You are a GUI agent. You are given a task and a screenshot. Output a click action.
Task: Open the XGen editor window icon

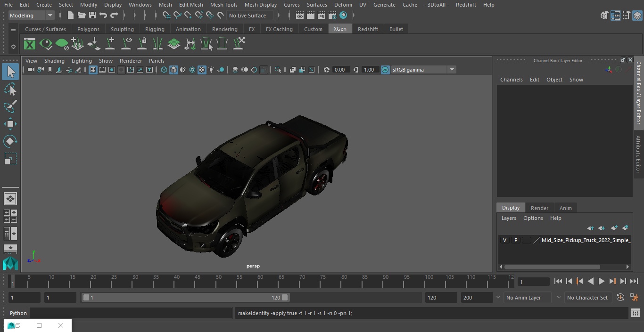click(30, 44)
